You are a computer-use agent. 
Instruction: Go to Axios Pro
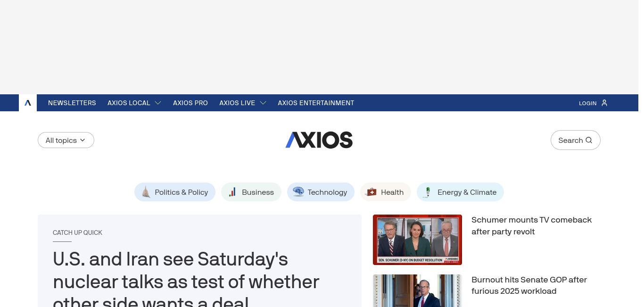pyautogui.click(x=190, y=103)
